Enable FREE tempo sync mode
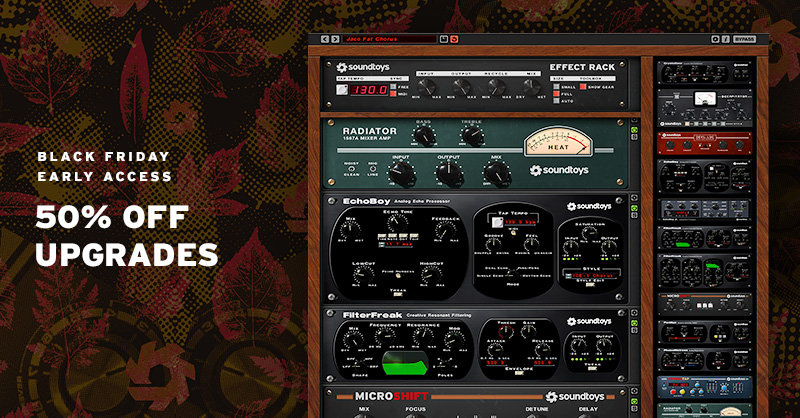Screen dimensions: 800x418 click(x=393, y=87)
